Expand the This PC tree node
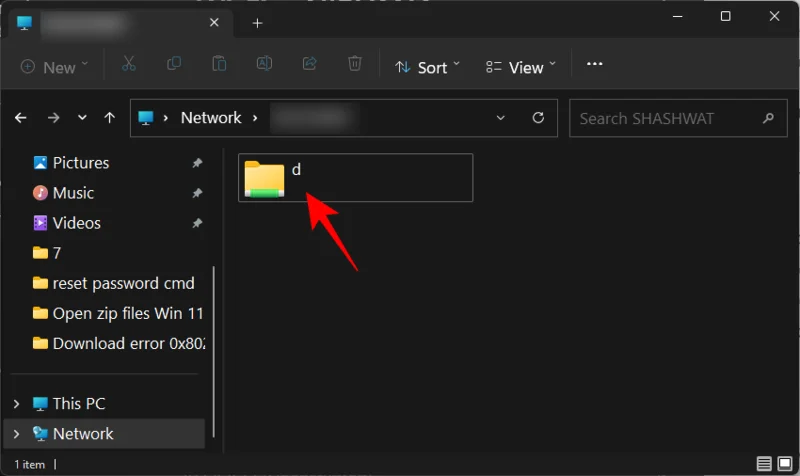Viewport: 800px width, 476px height. pyautogui.click(x=16, y=404)
